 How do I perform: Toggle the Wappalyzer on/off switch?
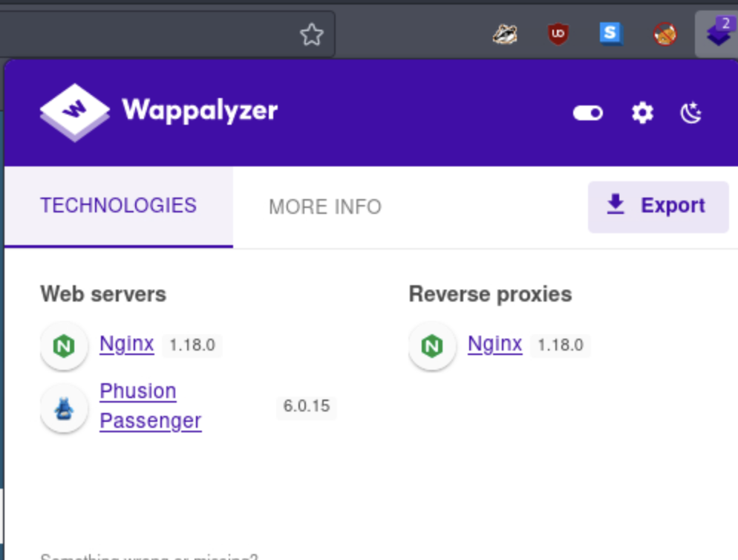pos(588,113)
